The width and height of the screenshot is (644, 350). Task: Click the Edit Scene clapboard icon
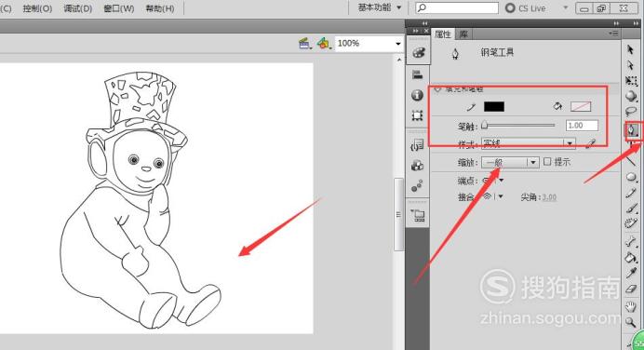point(304,43)
